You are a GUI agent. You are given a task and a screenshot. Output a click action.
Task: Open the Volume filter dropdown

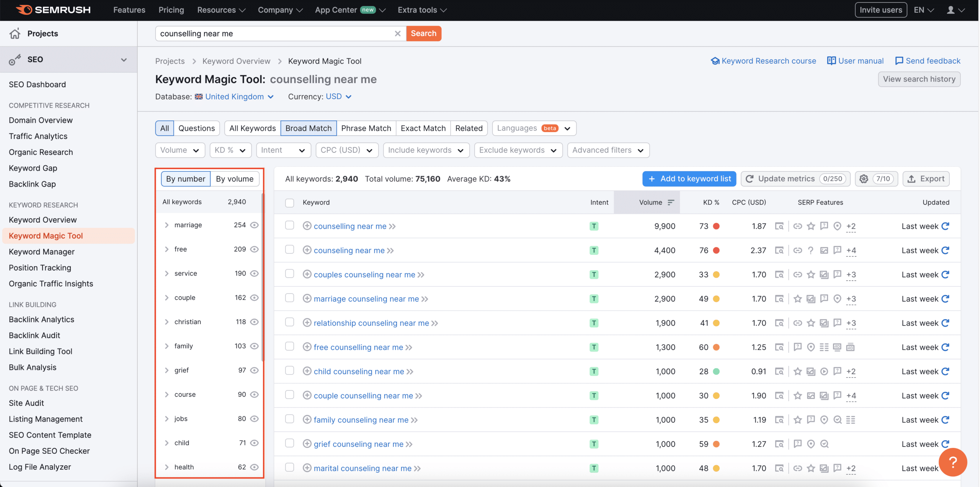[180, 150]
